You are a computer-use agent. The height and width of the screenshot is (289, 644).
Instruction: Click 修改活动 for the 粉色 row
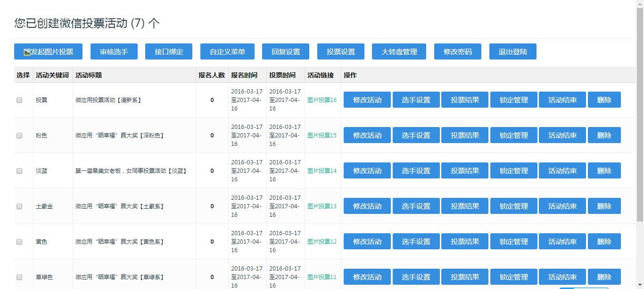pos(367,135)
